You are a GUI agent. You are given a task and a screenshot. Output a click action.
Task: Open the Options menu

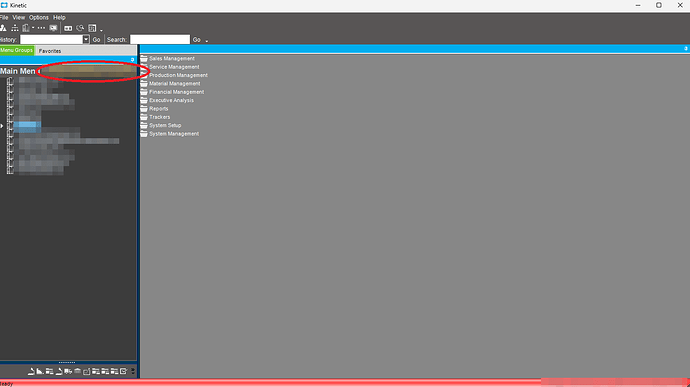point(39,17)
